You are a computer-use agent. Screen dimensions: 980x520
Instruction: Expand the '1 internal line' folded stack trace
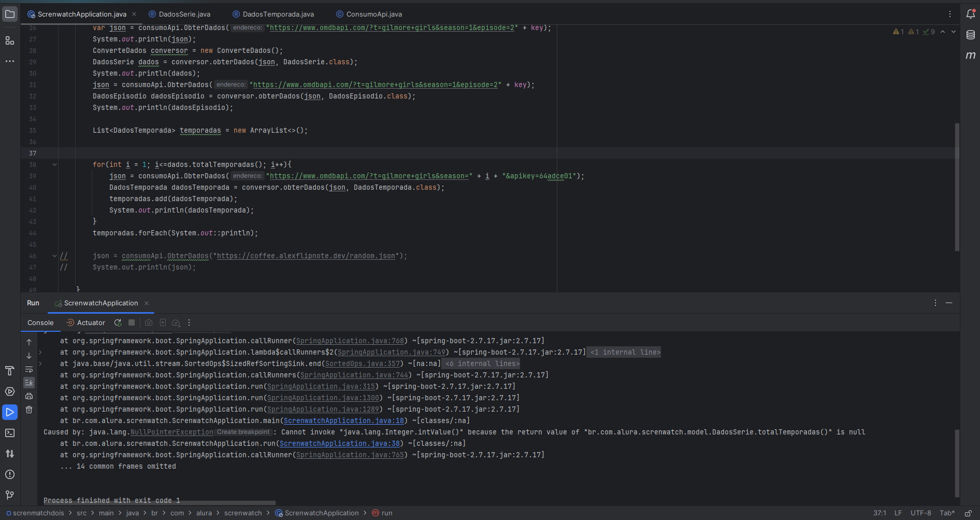point(625,353)
